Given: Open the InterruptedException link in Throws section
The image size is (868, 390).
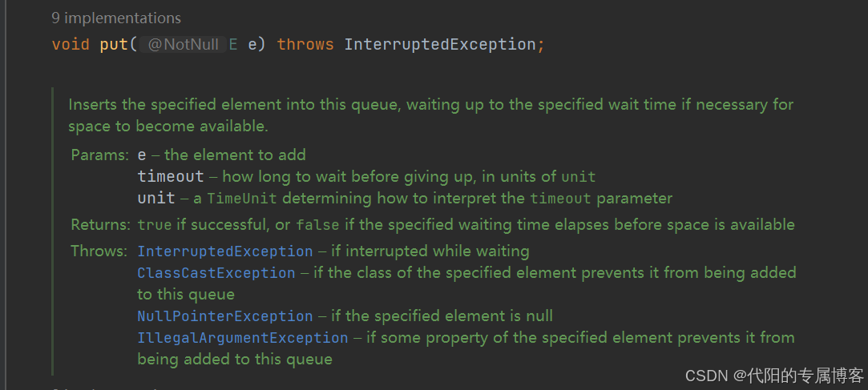Looking at the screenshot, I should pyautogui.click(x=224, y=251).
